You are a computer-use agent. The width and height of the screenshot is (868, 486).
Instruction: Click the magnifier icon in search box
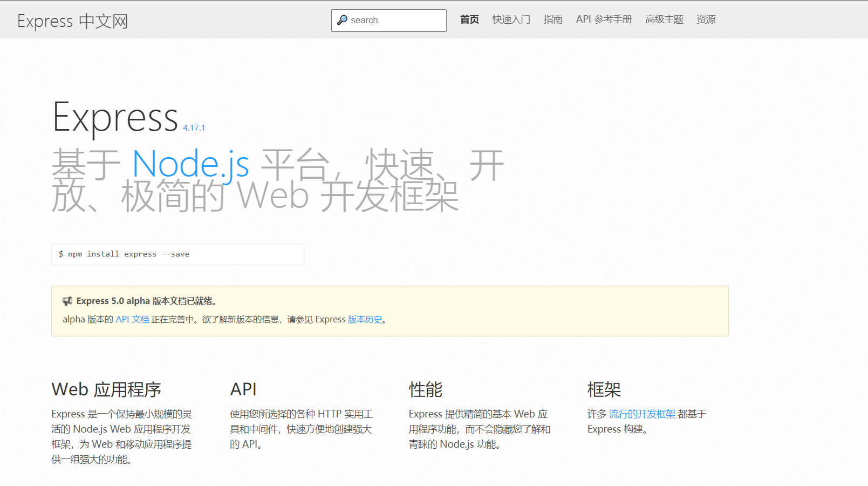coord(342,21)
